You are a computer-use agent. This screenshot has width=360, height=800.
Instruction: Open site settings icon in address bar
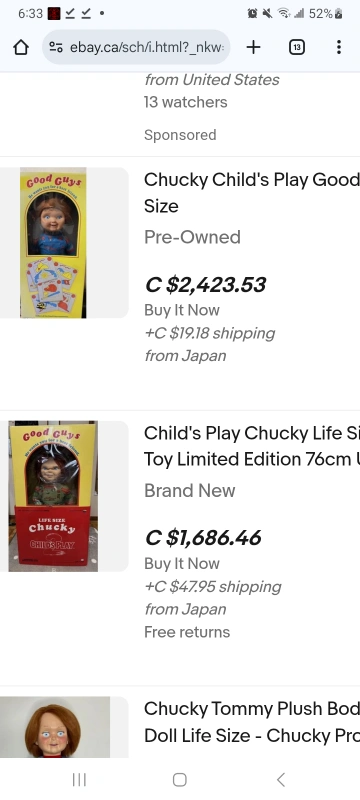pos(56,47)
